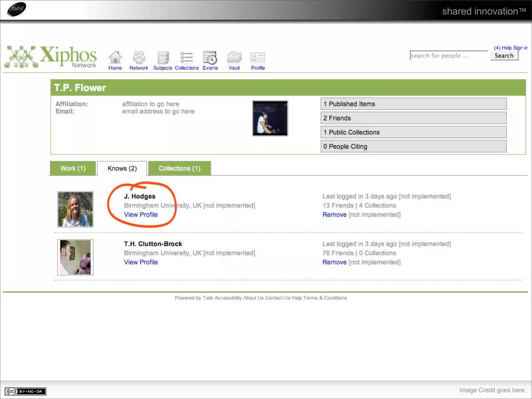Click the Help link near search
Screen dimensions: 532x399
(x=507, y=48)
